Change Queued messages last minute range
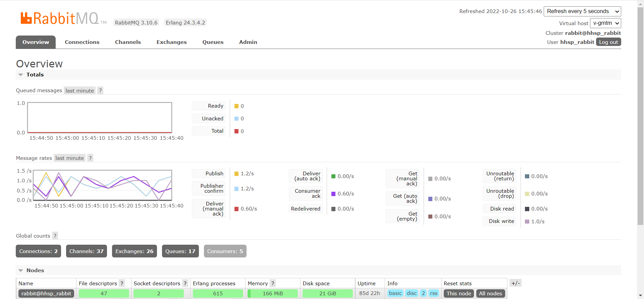The height and width of the screenshot is (299, 644). pyautogui.click(x=79, y=91)
